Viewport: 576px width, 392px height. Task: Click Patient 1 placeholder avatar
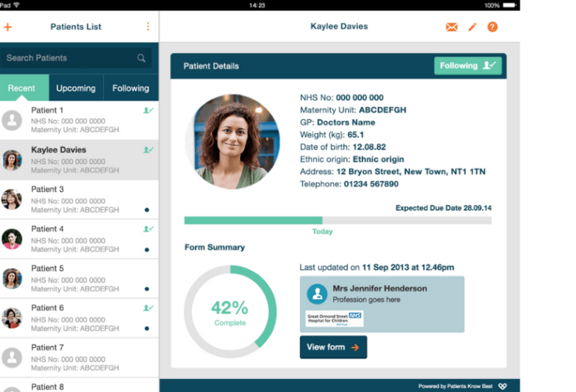click(11, 120)
